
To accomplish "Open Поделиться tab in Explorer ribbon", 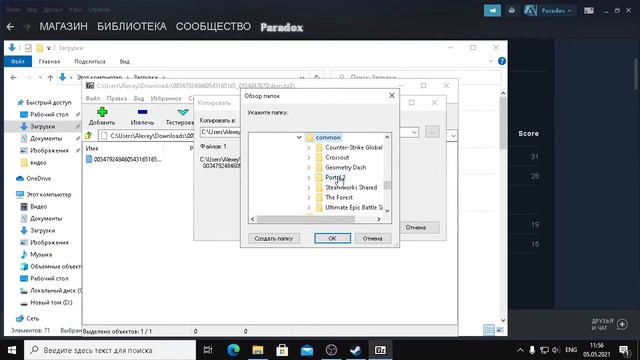I will pos(90,62).
